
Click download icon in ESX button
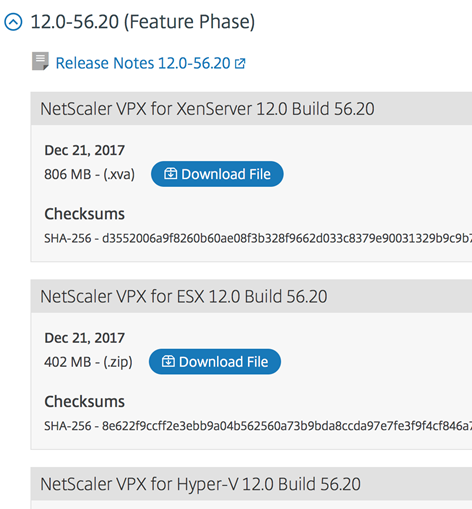pos(168,361)
